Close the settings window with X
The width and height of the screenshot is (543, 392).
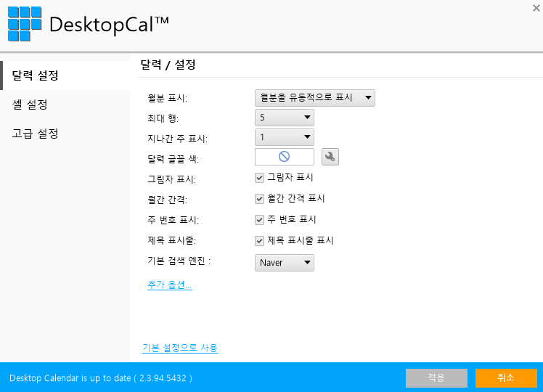click(x=536, y=8)
